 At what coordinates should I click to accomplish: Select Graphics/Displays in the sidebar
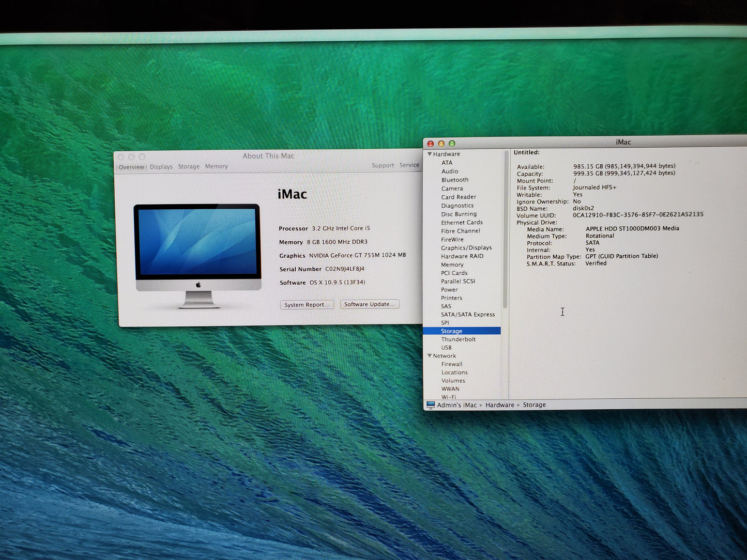[466, 248]
